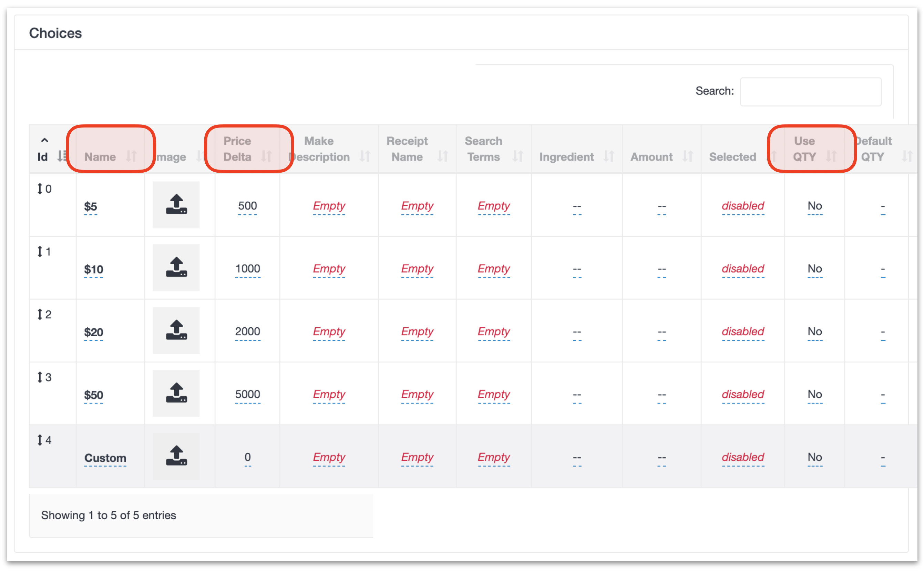924x572 pixels.
Task: Edit price delta 1000 value
Action: pos(247,268)
